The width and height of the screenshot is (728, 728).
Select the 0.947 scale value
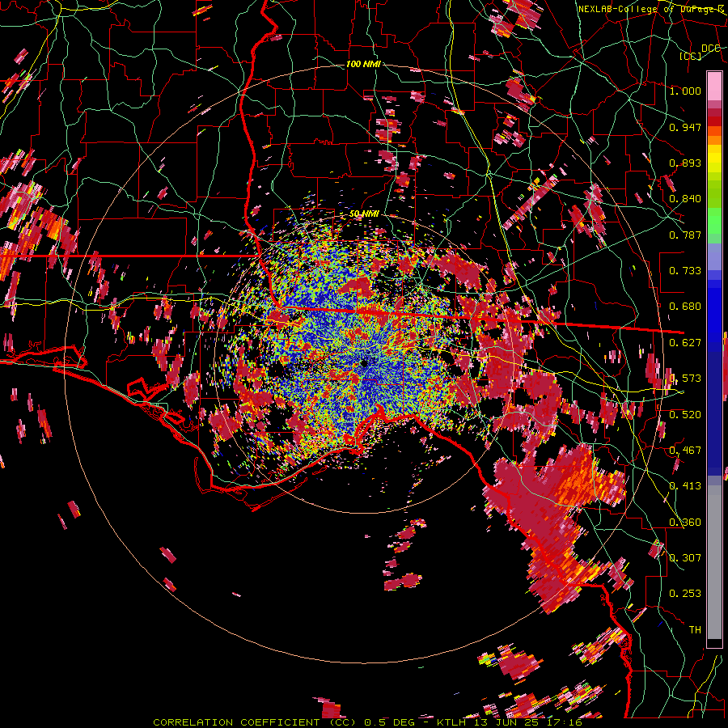coord(685,127)
